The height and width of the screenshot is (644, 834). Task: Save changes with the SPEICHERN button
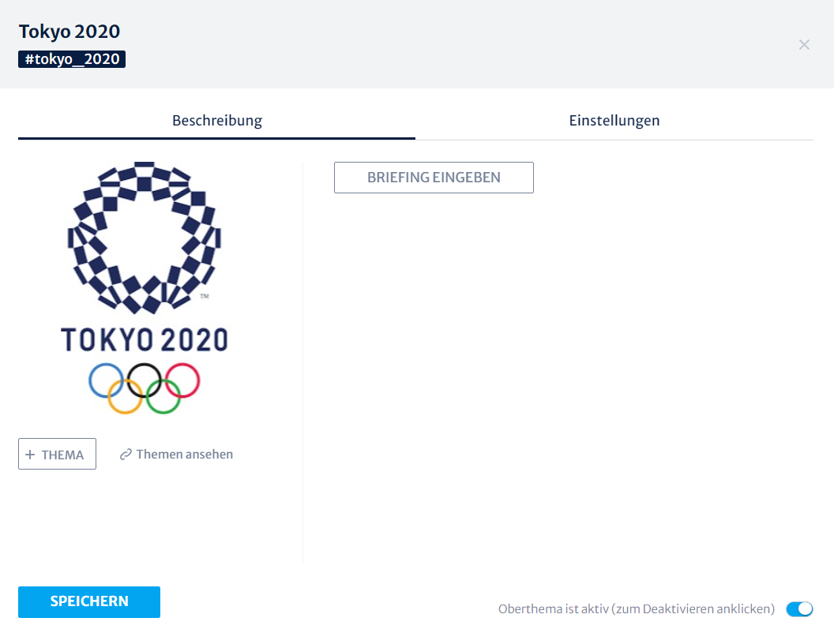click(89, 602)
